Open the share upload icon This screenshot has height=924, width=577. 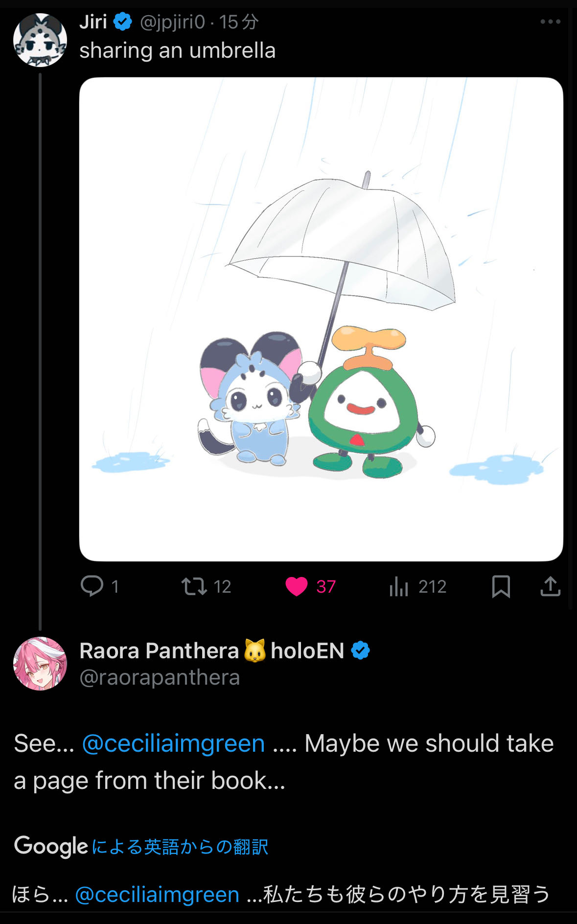click(x=550, y=586)
